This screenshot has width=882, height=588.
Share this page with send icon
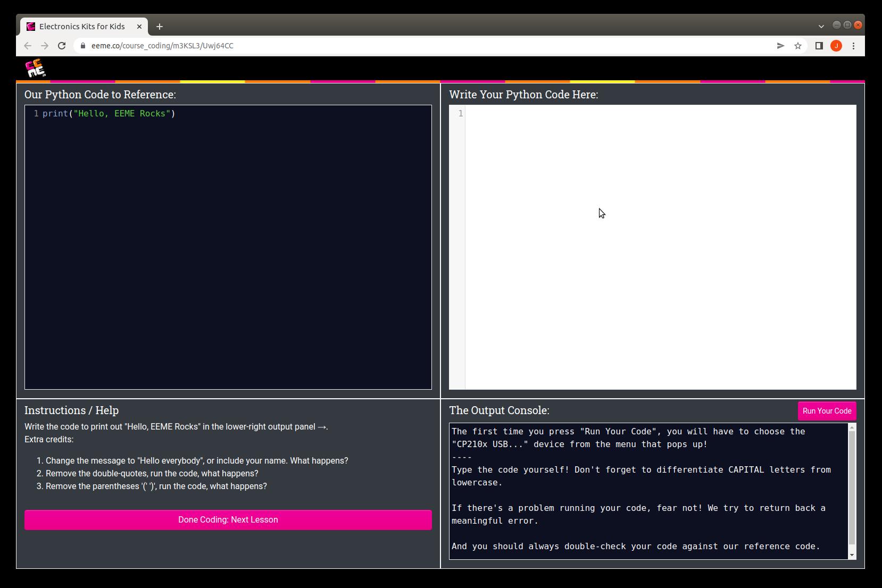[x=780, y=46]
